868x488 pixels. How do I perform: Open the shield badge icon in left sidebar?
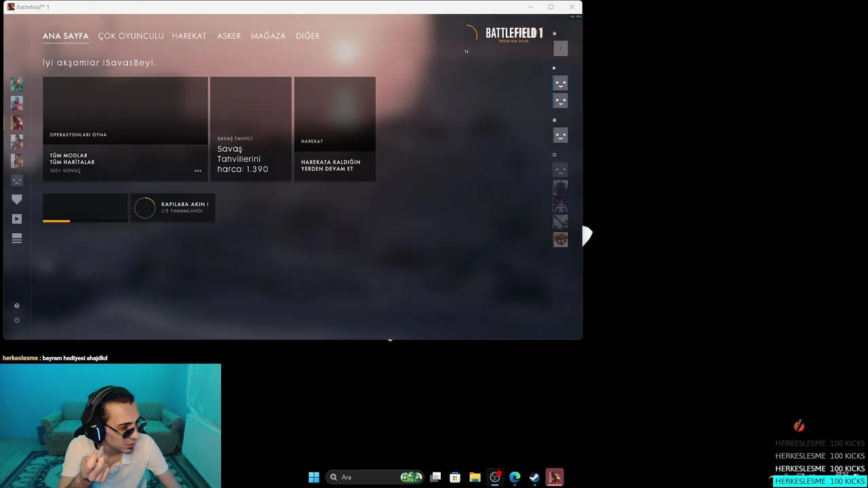coord(17,199)
